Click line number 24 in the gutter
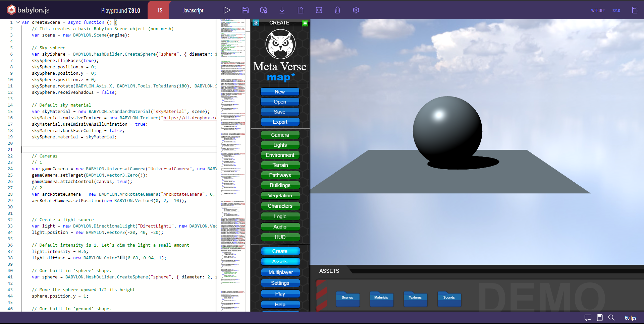 point(10,169)
